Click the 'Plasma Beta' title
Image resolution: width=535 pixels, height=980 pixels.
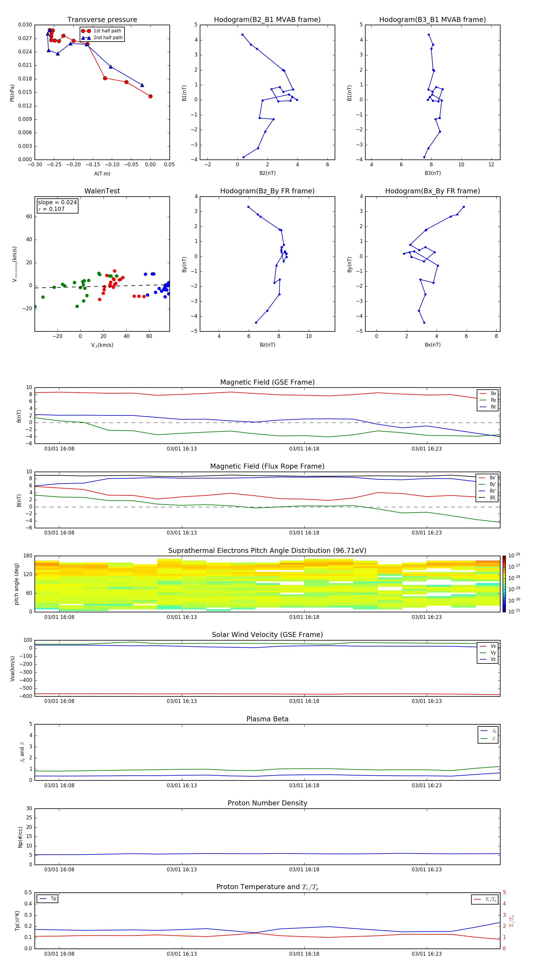coord(267,719)
